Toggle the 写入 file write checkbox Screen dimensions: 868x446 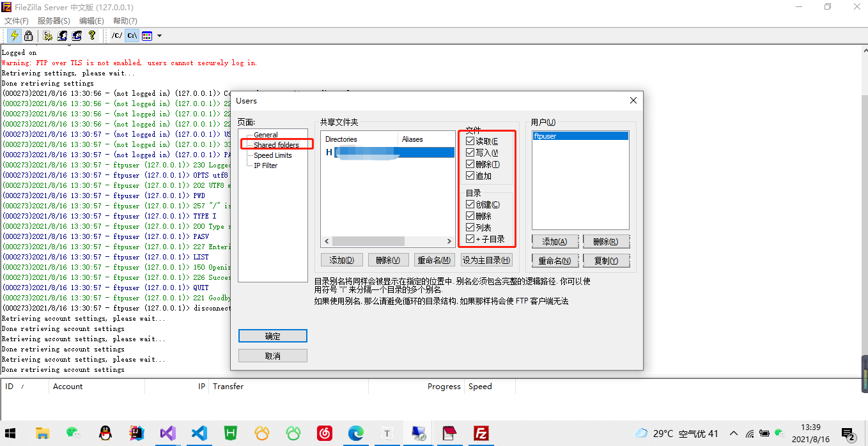tap(470, 153)
